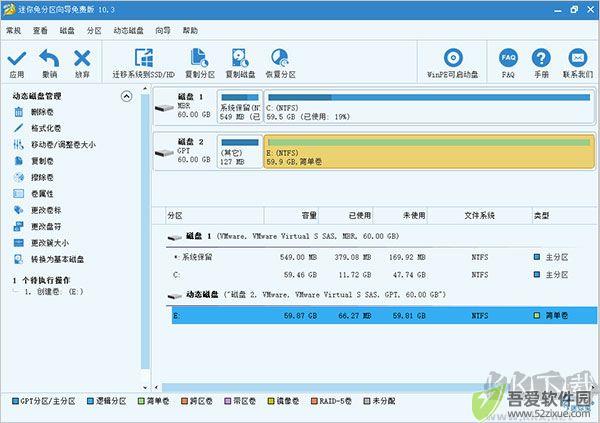Screen dimensions: 600x423
Task: Click sidebar scrollbar up arrow
Action: pos(145,89)
